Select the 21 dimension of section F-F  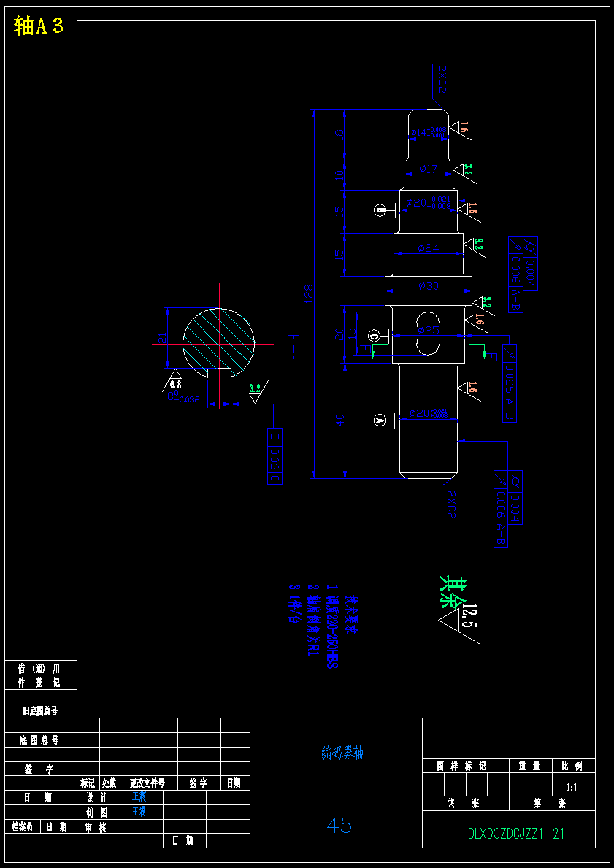pyautogui.click(x=162, y=338)
